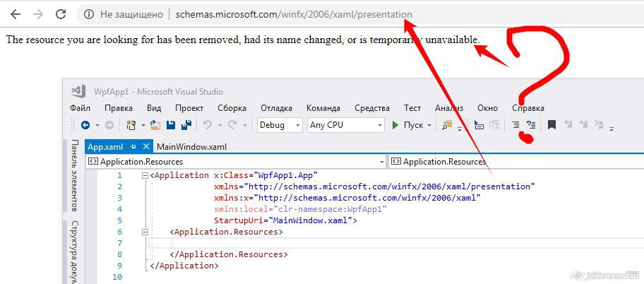Click the StartupUri attribute on line 5
The height and width of the screenshot is (284, 644).
239,220
